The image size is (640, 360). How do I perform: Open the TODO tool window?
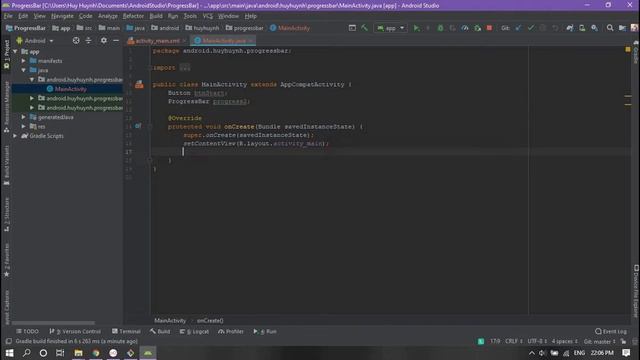click(28, 331)
